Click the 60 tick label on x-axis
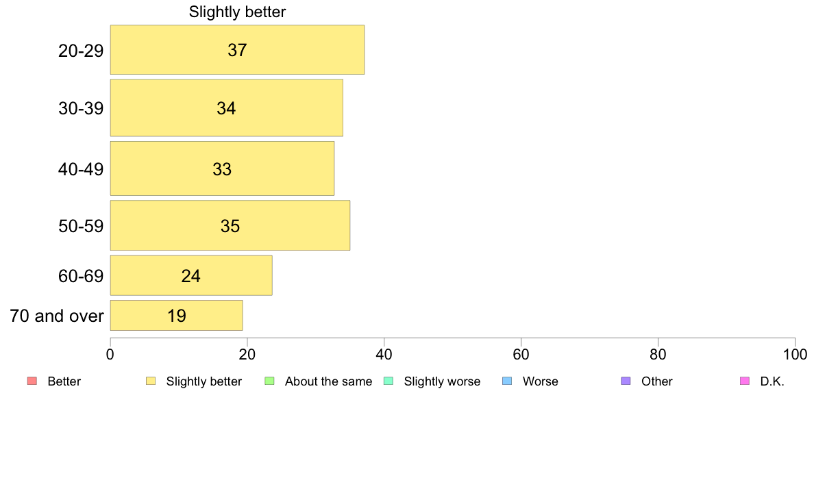 pyautogui.click(x=521, y=355)
